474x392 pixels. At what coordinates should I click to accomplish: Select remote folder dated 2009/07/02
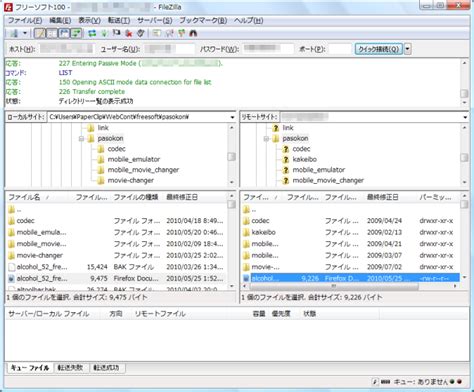point(350,267)
